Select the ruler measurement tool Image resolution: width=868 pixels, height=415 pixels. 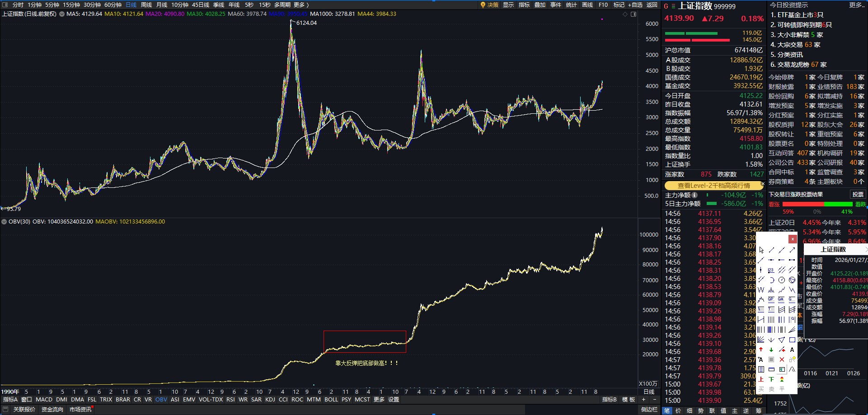pyautogui.click(x=771, y=369)
